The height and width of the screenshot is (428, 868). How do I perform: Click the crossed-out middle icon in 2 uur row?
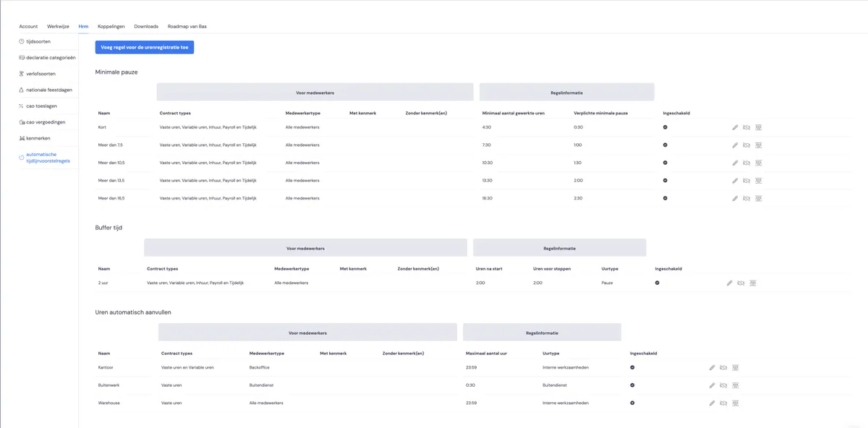click(741, 283)
